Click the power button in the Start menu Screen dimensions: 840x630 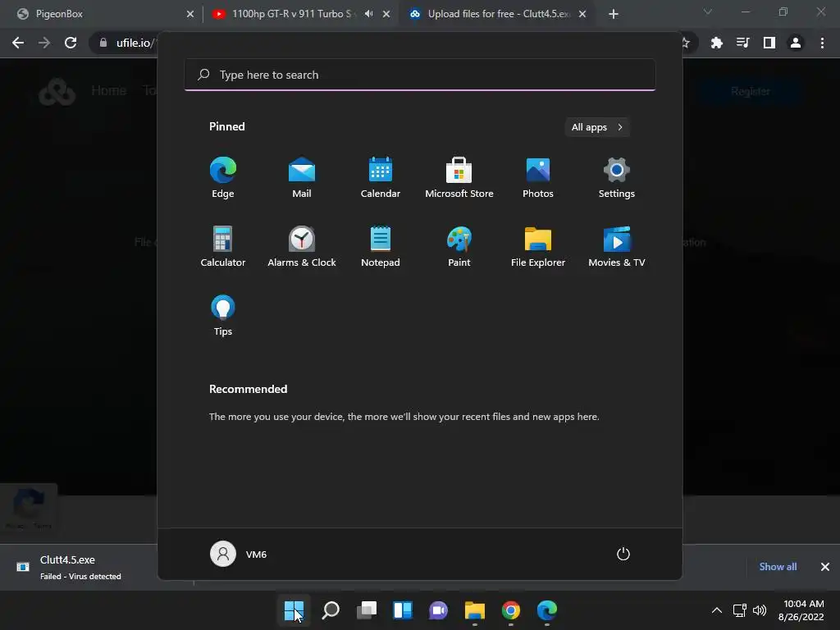point(623,554)
